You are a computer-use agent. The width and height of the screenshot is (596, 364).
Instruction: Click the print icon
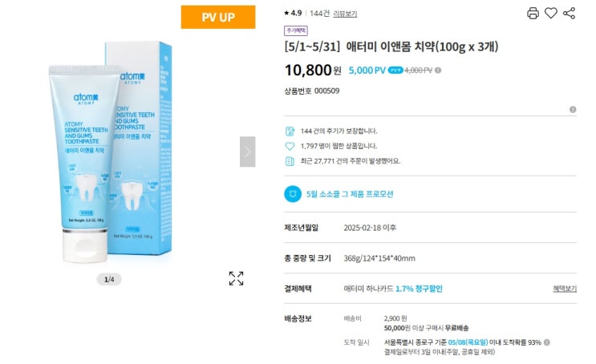(x=533, y=13)
